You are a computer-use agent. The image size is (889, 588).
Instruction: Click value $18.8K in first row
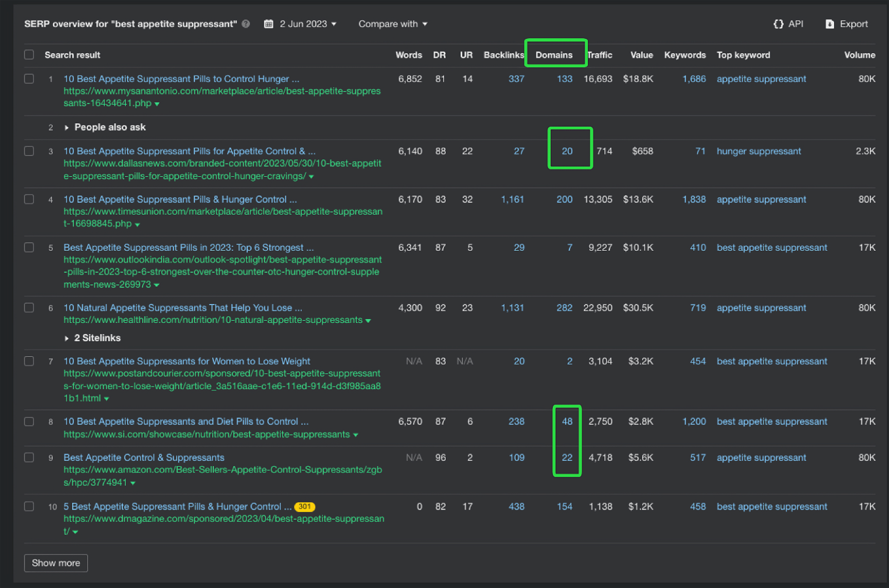point(638,79)
